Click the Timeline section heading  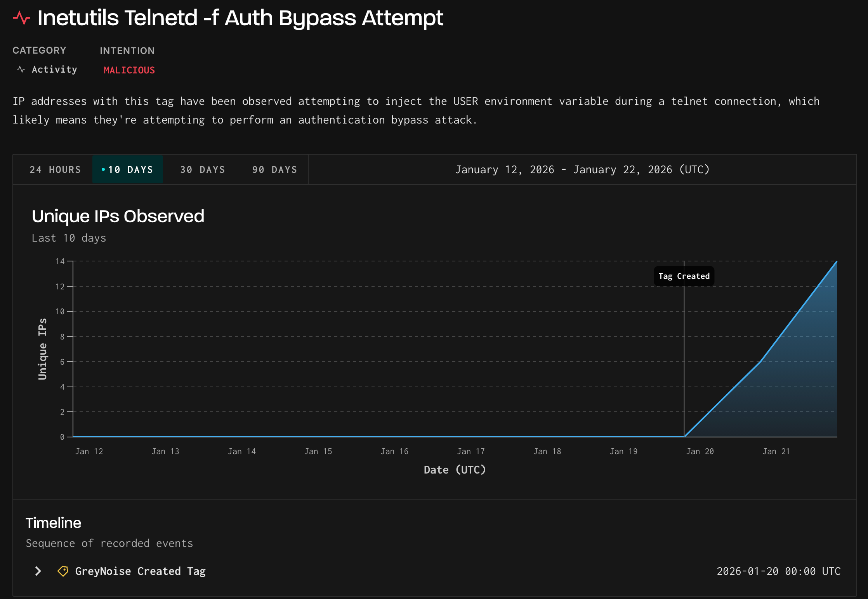click(x=53, y=522)
